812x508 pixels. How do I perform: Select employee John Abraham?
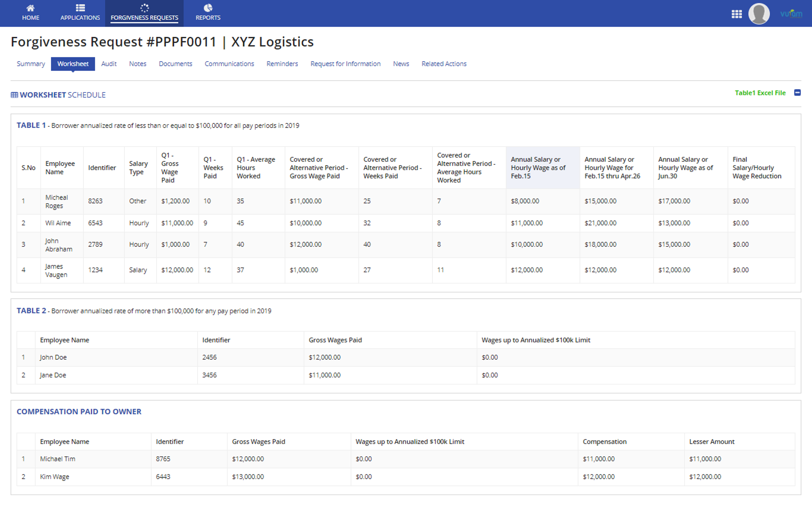59,245
